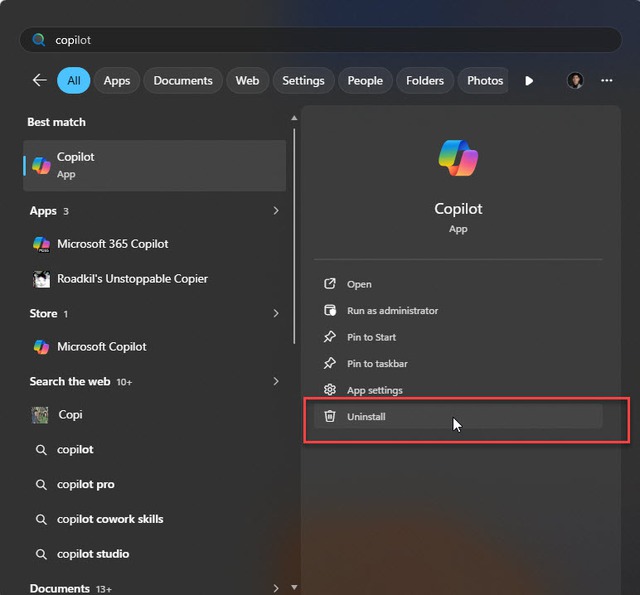Click the results list scrollbar thumb
Image resolution: width=640 pixels, height=595 pixels.
(x=294, y=237)
